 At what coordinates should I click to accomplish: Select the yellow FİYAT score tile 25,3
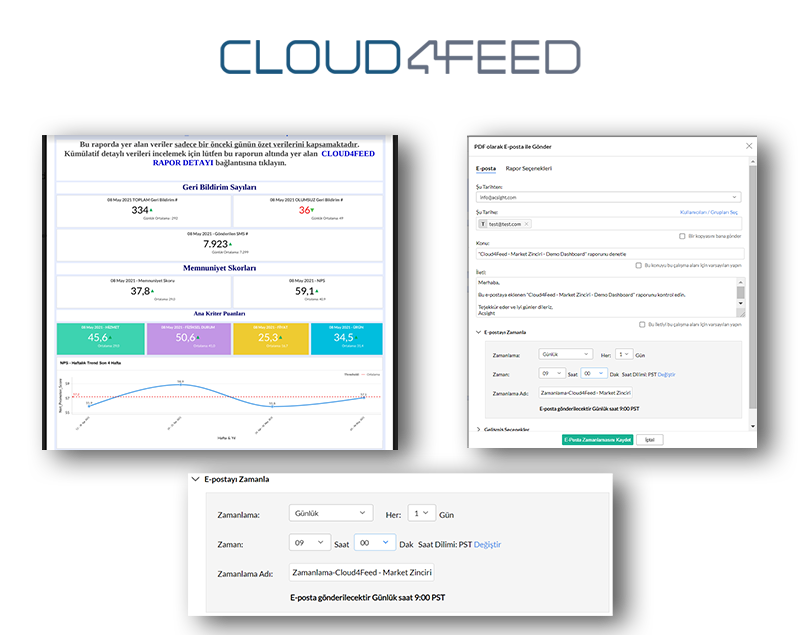(x=271, y=339)
